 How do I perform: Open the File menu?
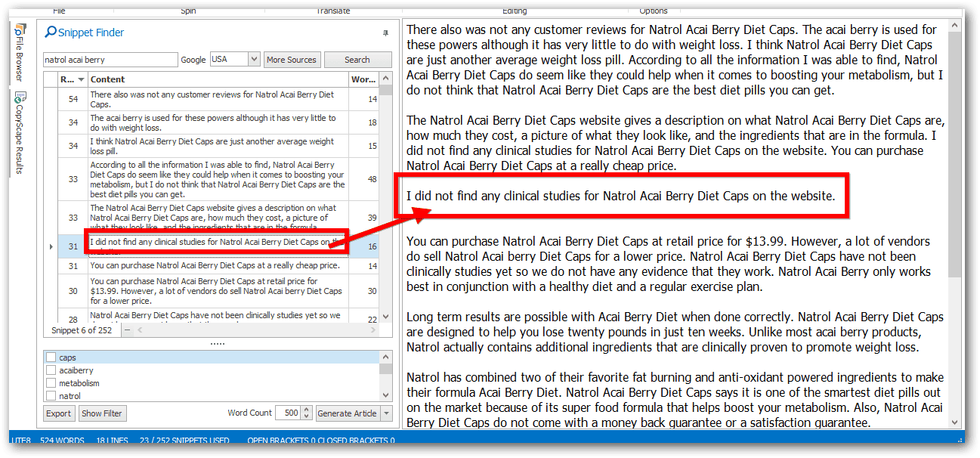[59, 11]
